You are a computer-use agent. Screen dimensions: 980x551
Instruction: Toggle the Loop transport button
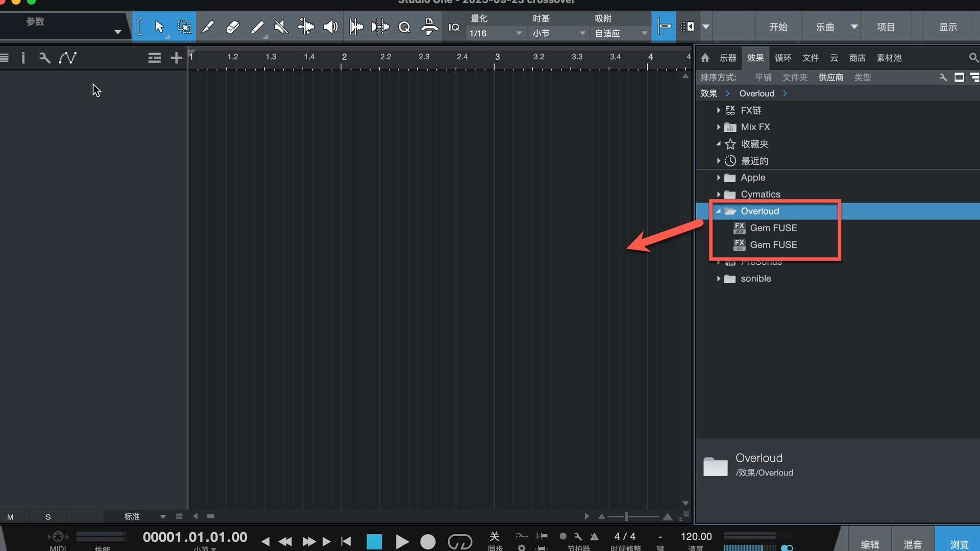tap(460, 542)
